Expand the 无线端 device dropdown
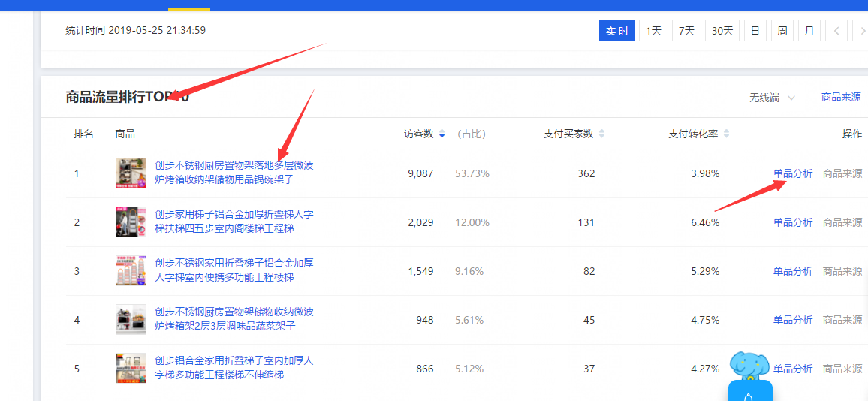The width and height of the screenshot is (868, 401). tap(772, 98)
